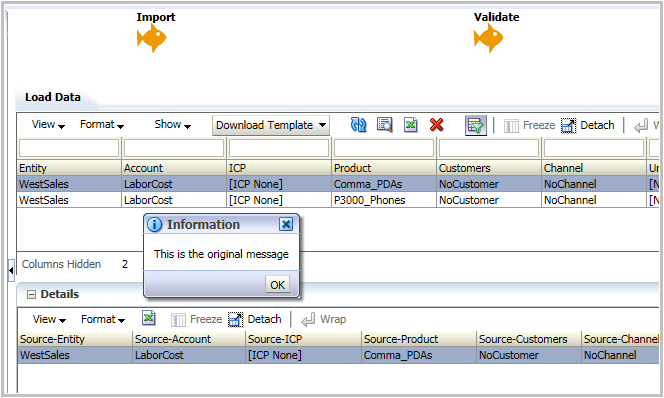Click the Validate orange fish icon

489,38
